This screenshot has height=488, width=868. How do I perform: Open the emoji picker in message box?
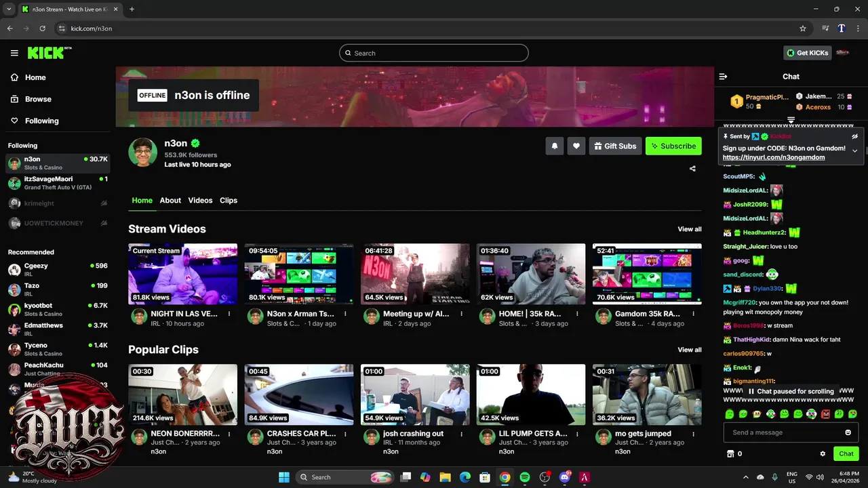tap(848, 432)
